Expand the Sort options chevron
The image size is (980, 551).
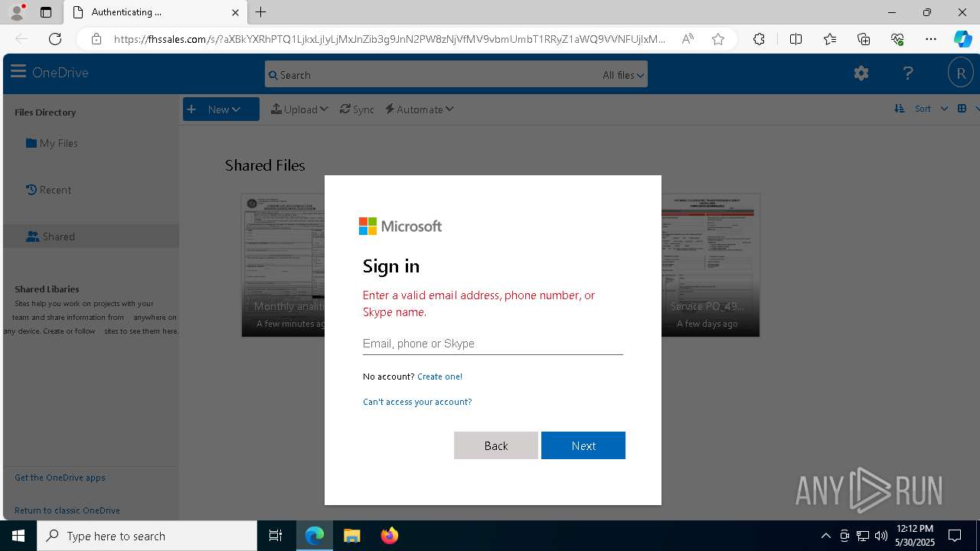[944, 109]
